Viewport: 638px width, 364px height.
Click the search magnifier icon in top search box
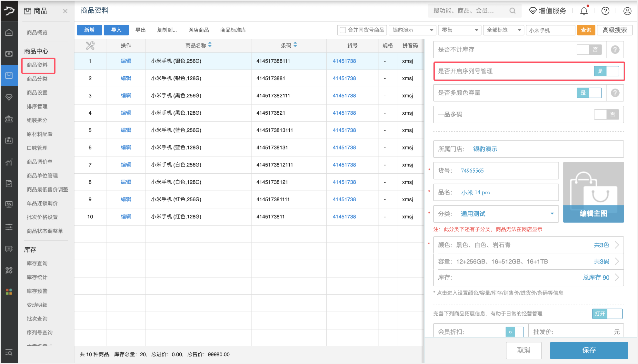(512, 11)
